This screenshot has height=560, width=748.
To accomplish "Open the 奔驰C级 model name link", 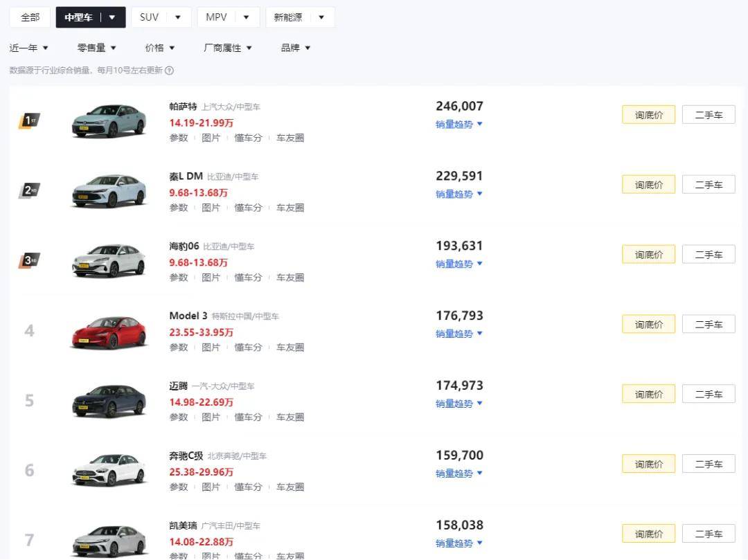I will point(186,455).
